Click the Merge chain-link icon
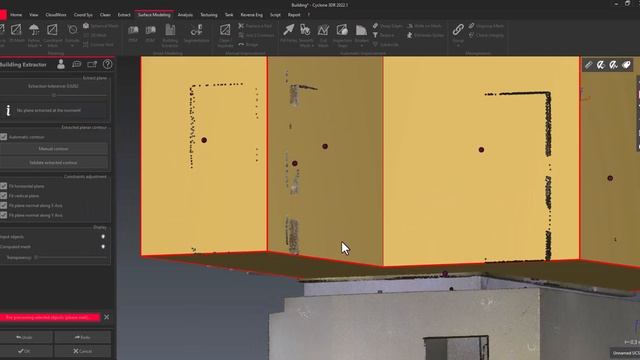 [458, 30]
